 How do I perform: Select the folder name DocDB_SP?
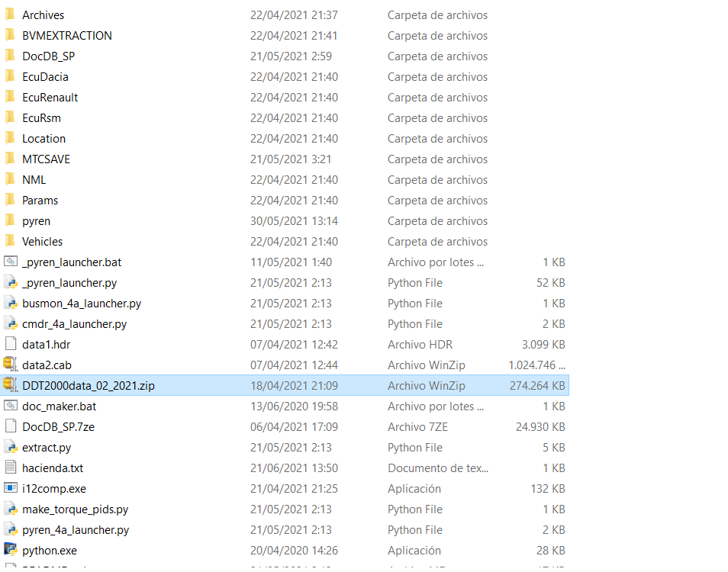tap(48, 56)
